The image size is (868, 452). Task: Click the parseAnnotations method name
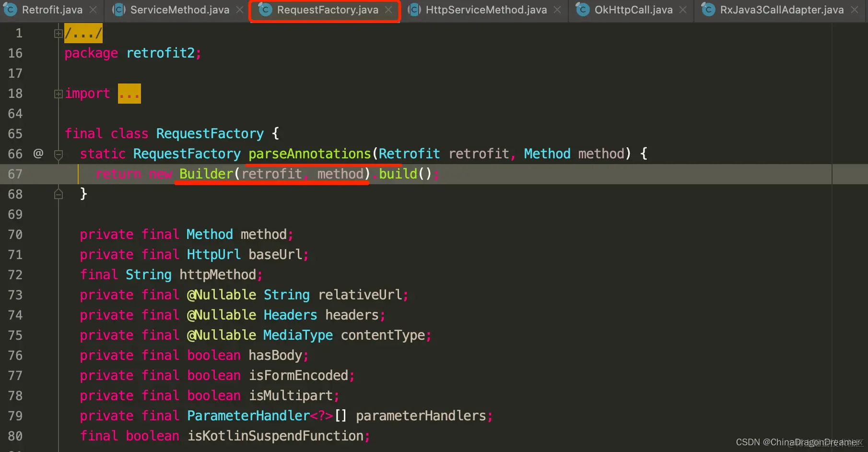(310, 154)
